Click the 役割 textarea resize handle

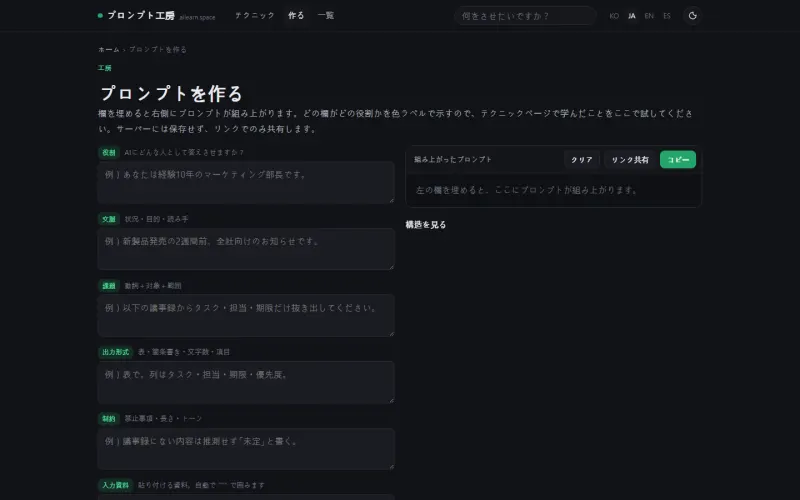click(391, 201)
